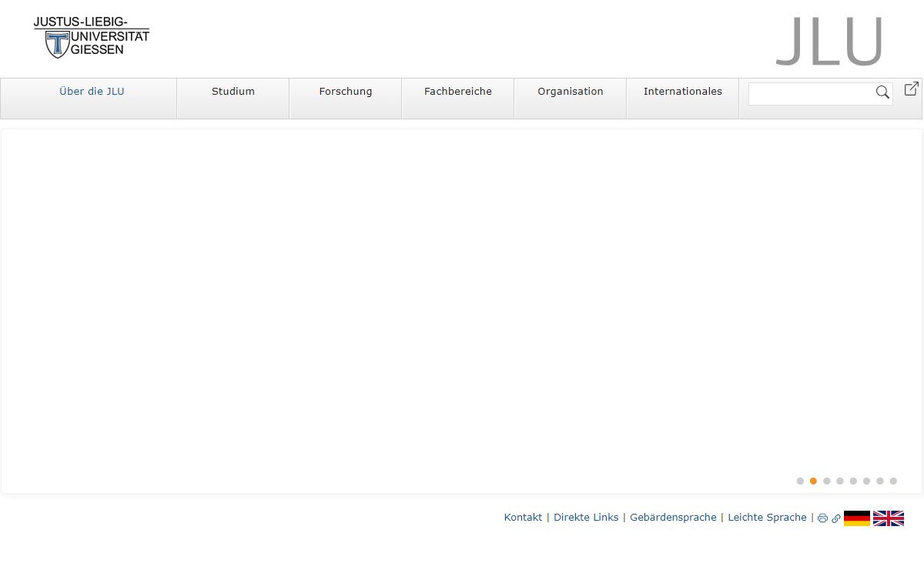
Task: Focus the search text field
Action: (x=811, y=93)
